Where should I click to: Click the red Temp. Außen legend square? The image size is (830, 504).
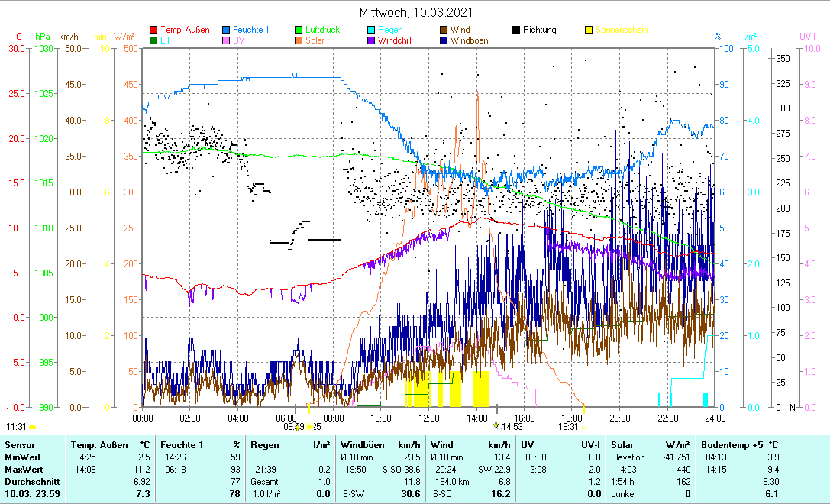[153, 31]
